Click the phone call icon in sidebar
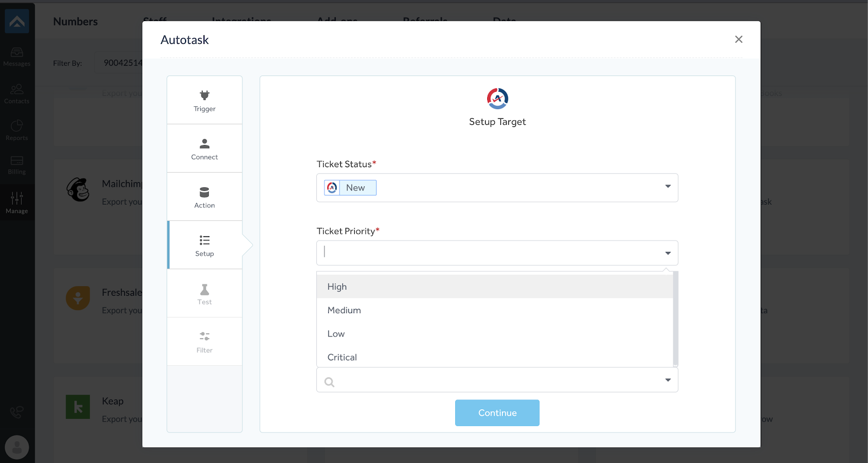868x463 pixels. click(x=17, y=413)
